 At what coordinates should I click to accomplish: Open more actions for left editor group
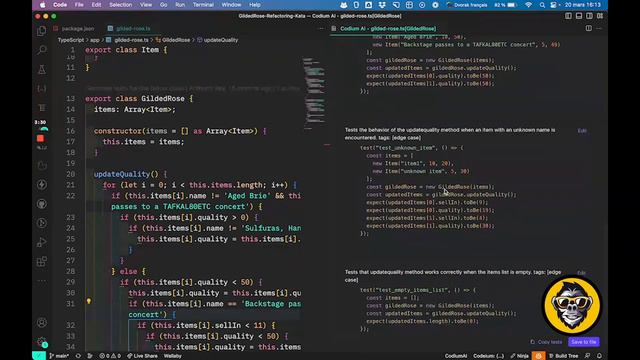[321, 29]
